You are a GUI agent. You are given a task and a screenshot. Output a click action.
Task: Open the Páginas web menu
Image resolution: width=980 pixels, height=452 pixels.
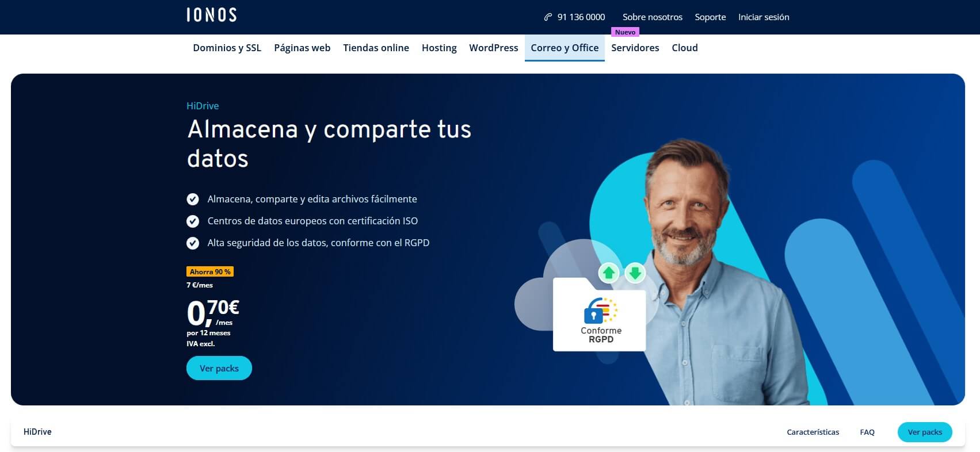[302, 48]
